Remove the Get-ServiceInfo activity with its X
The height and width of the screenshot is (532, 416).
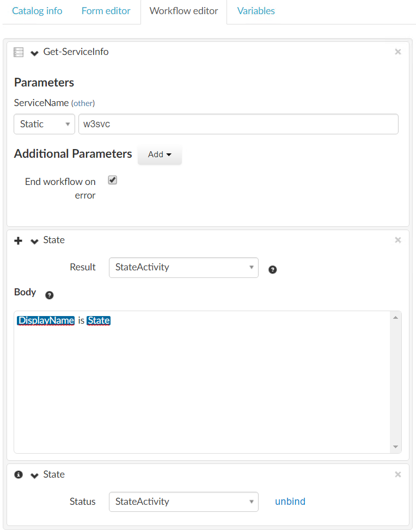[397, 52]
